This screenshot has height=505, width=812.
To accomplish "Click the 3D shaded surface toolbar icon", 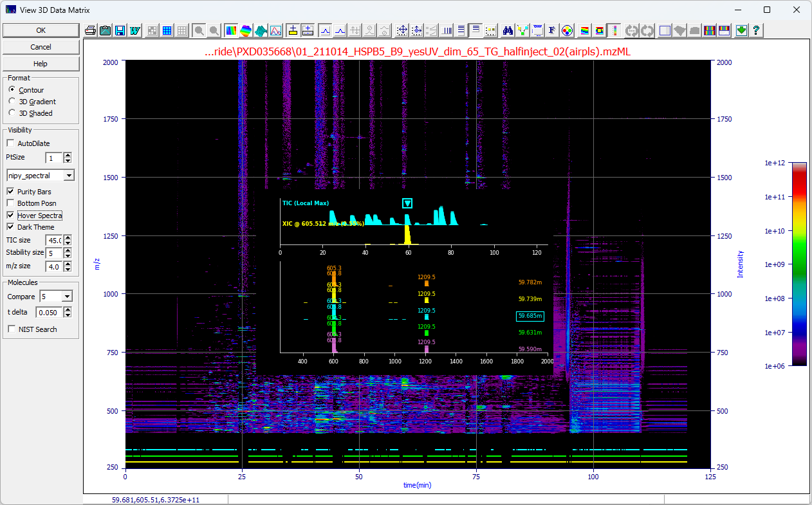I will [261, 30].
